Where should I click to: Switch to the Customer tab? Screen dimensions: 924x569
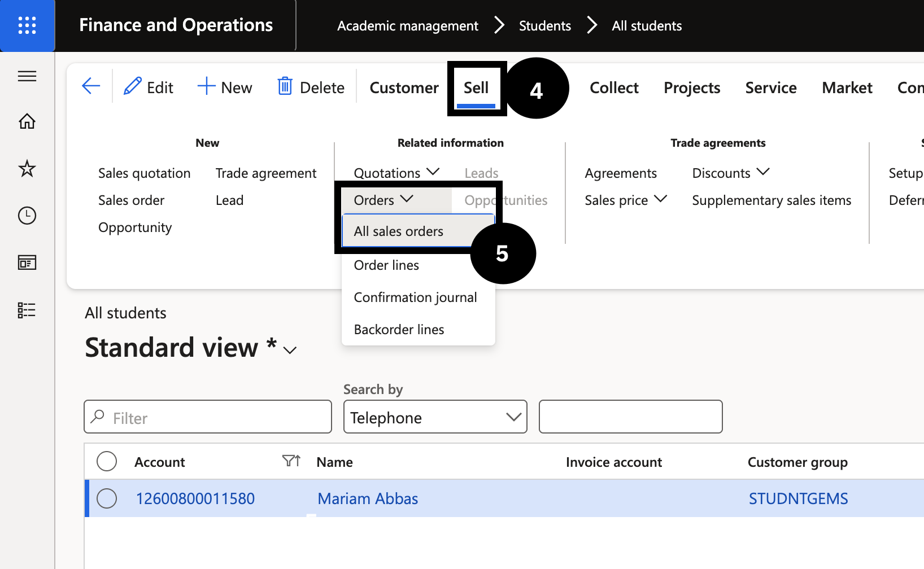click(x=404, y=87)
